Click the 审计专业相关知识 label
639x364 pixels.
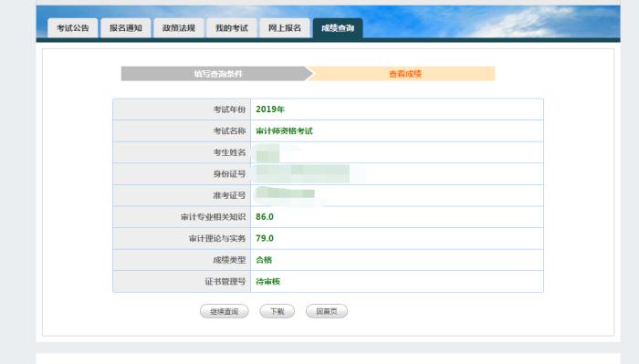click(213, 217)
